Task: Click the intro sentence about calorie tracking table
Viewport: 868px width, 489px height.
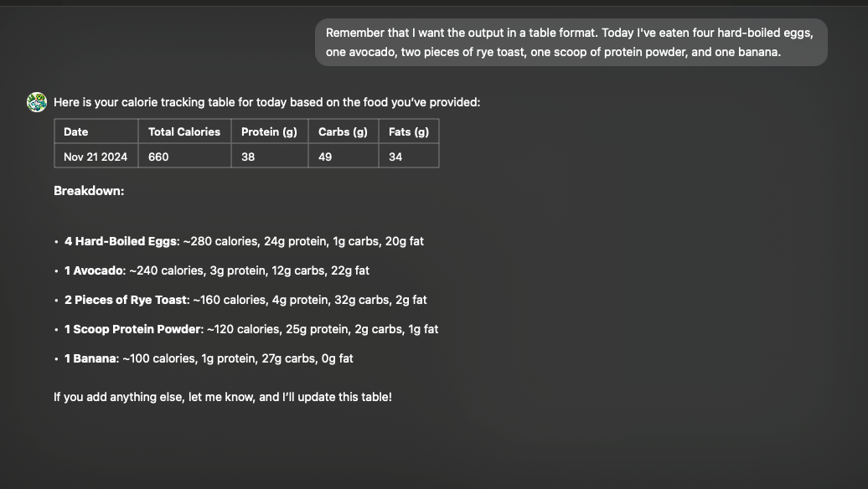Action: tap(266, 102)
